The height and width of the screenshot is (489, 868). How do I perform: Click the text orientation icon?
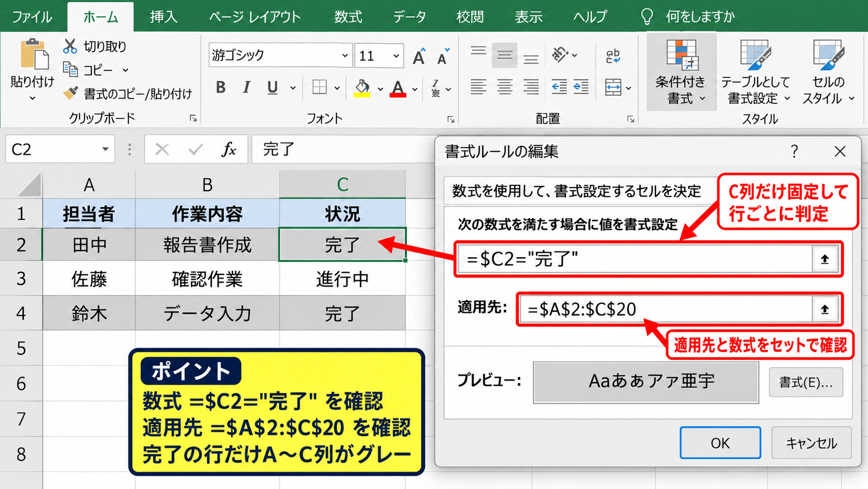[560, 54]
